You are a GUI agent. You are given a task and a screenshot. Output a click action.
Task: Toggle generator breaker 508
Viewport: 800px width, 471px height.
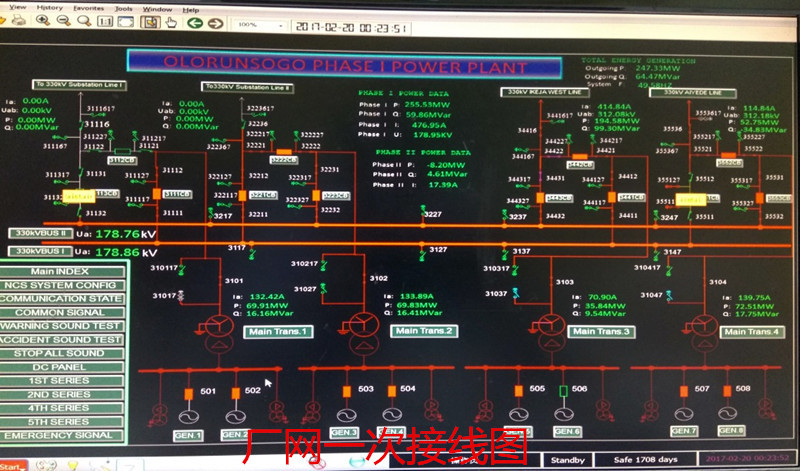click(728, 391)
